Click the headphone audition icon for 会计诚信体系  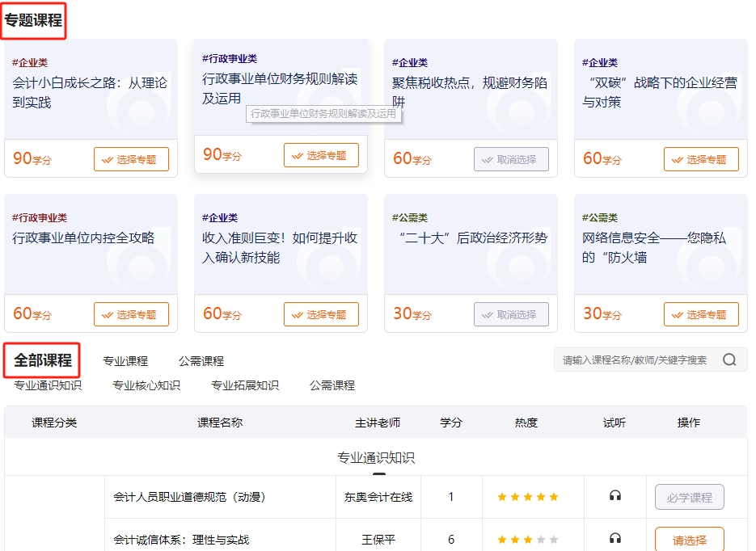[x=615, y=538]
